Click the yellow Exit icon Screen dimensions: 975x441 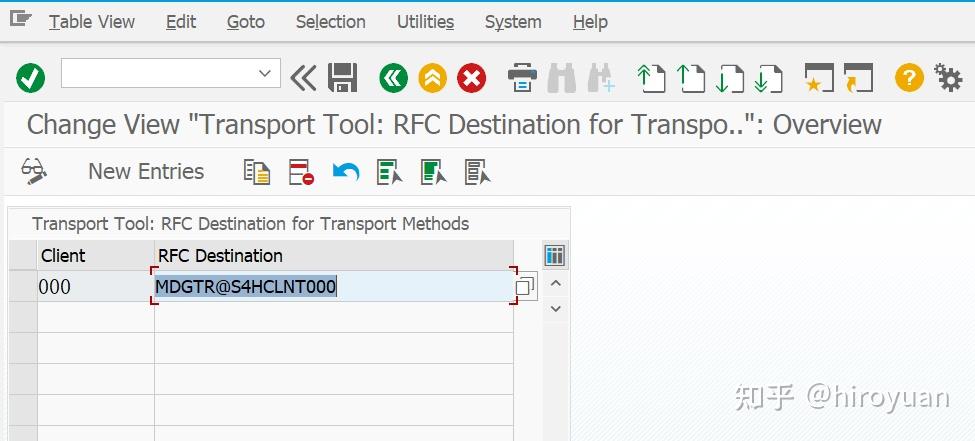click(x=433, y=78)
